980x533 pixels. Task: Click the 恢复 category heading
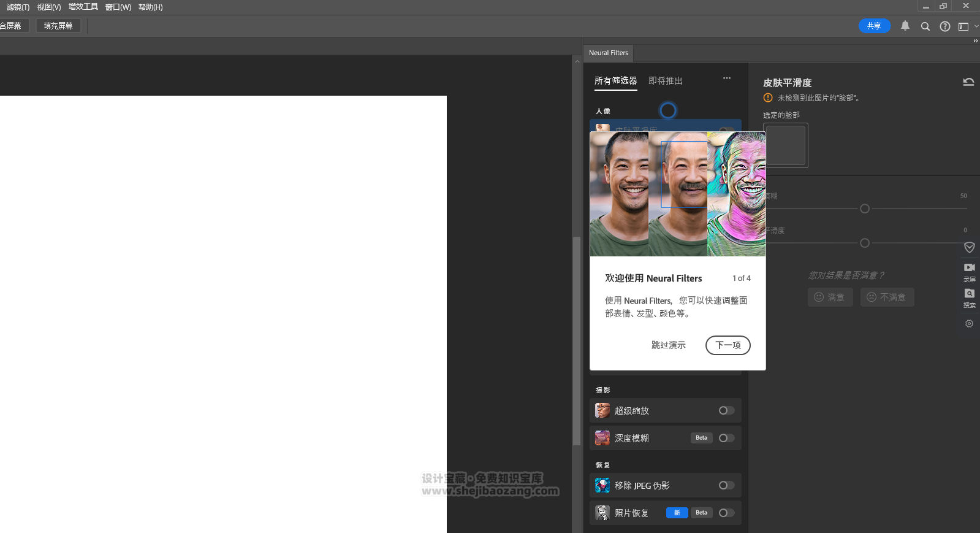(602, 465)
